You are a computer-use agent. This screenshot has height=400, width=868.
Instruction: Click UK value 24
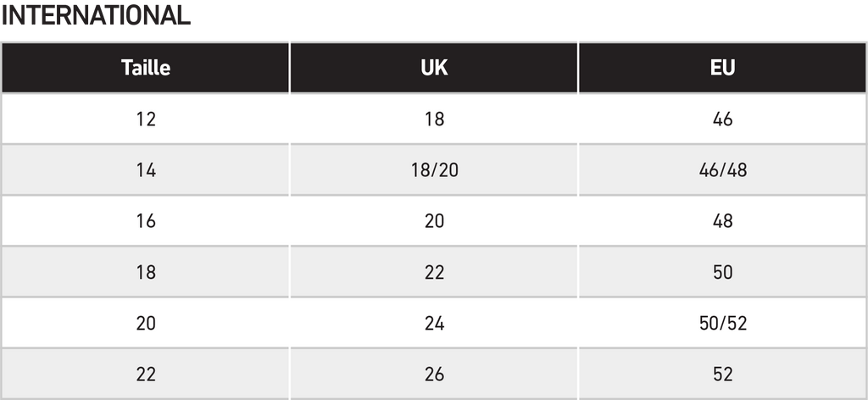(434, 323)
